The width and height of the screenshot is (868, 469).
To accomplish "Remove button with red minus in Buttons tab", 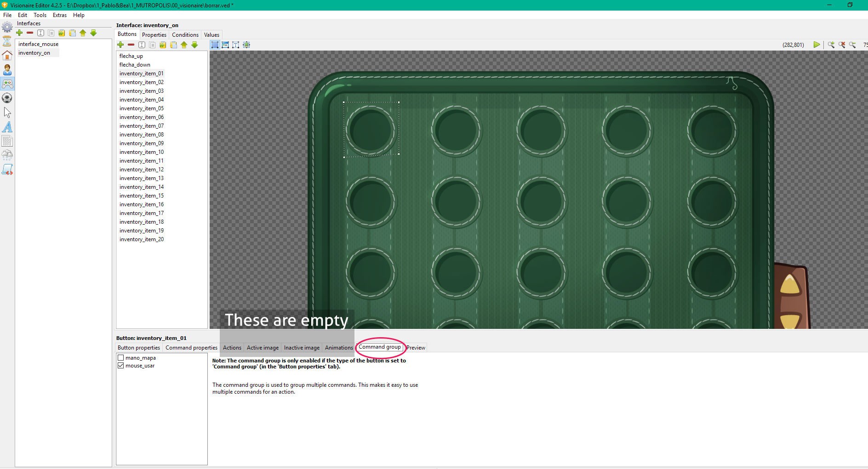I will tap(131, 45).
